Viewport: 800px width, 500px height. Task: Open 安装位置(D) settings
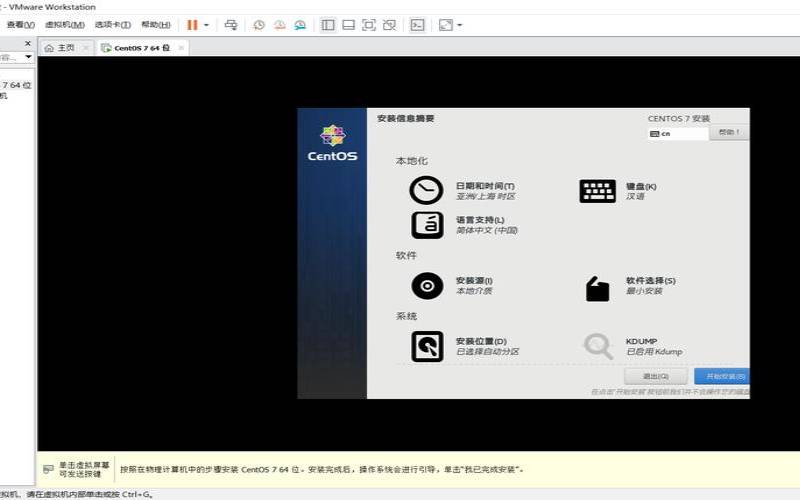481,341
